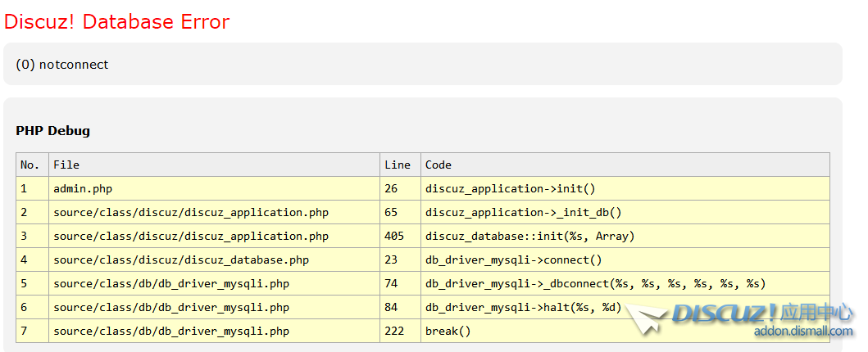Screen dimensions: 868x352
Task: Select the admin.php file cell
Action: [x=83, y=189]
